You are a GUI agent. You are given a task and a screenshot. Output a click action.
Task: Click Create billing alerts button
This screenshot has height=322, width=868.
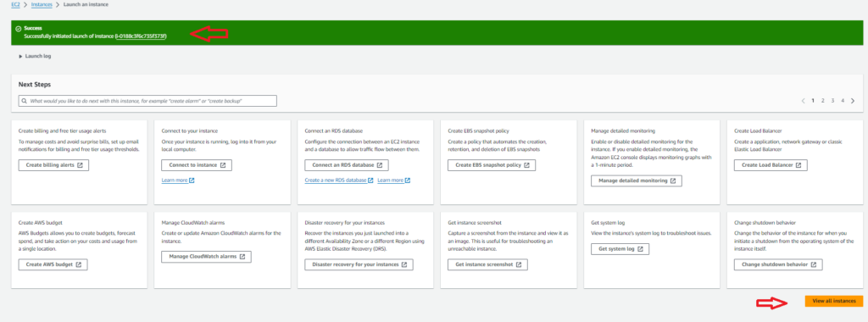tap(53, 165)
